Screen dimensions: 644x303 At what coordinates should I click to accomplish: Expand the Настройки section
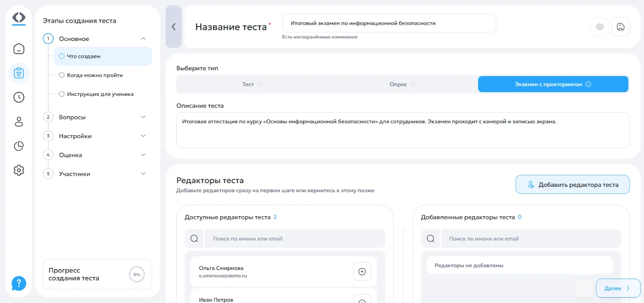click(143, 136)
